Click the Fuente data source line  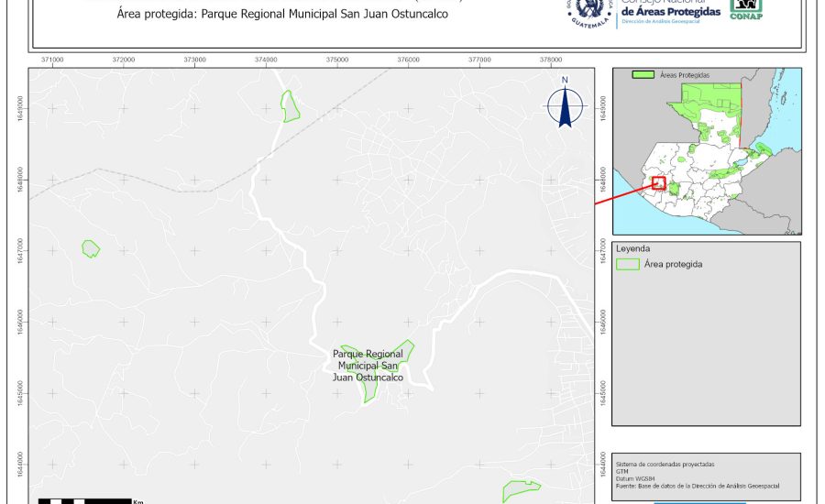pos(698,487)
